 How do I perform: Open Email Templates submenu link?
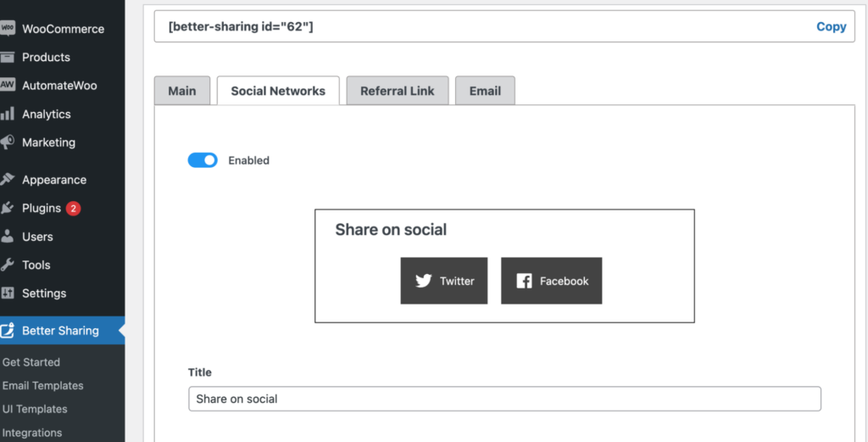[x=43, y=385]
